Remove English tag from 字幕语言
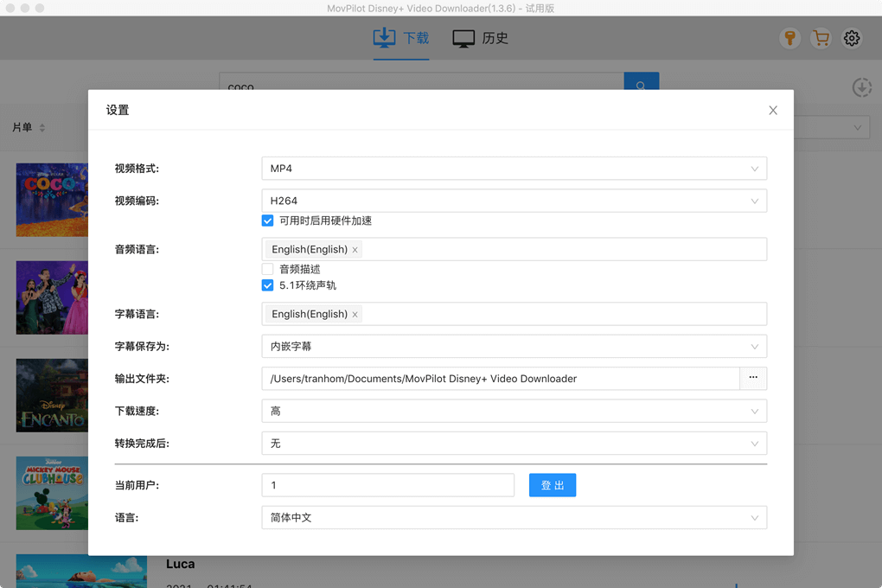The height and width of the screenshot is (588, 882). pos(355,315)
